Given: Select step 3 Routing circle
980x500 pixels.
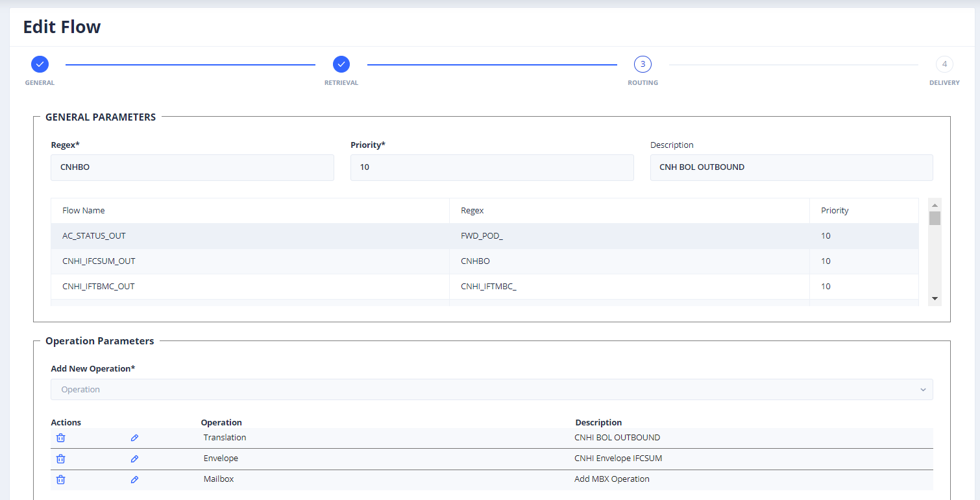Looking at the screenshot, I should coord(643,64).
